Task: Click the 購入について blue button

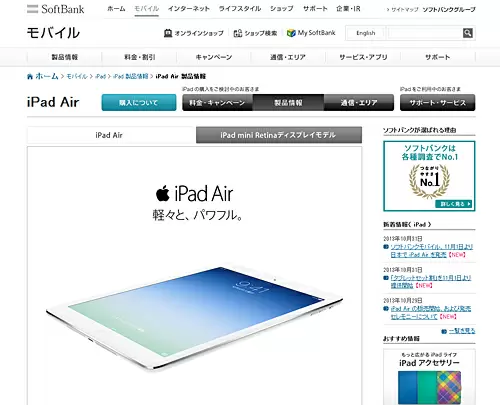Action: point(139,103)
